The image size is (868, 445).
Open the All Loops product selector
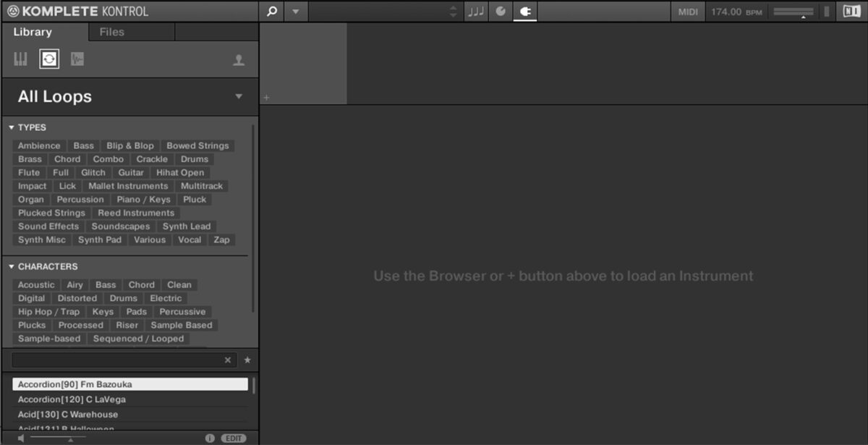point(130,97)
